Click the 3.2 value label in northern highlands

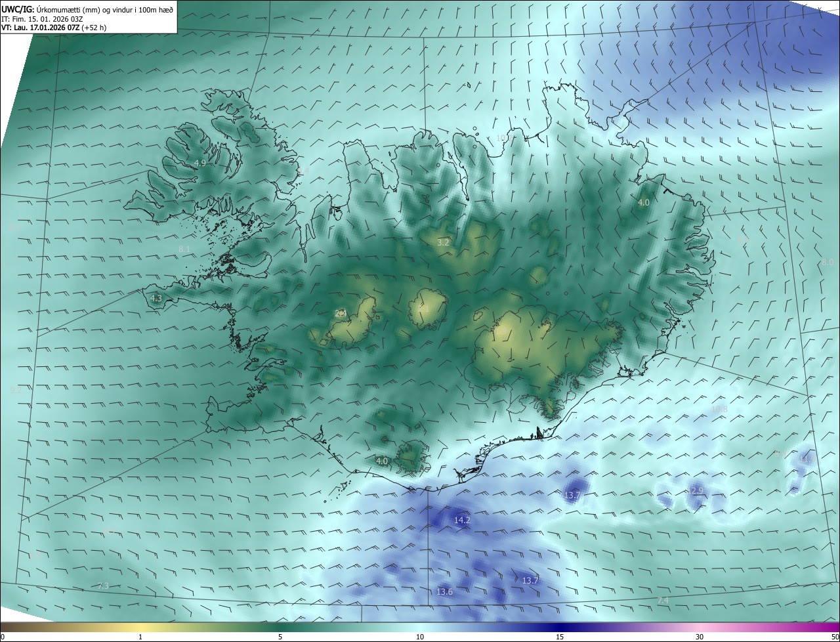click(443, 242)
